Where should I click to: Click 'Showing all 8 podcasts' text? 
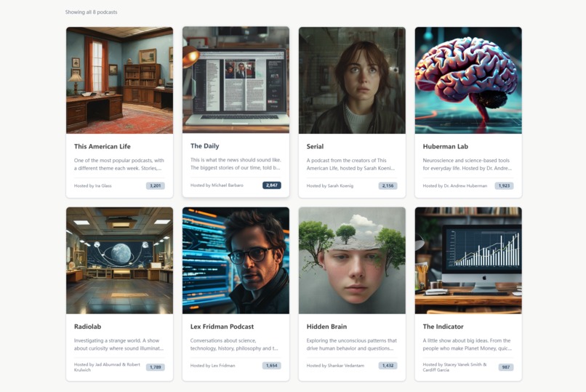pos(91,12)
